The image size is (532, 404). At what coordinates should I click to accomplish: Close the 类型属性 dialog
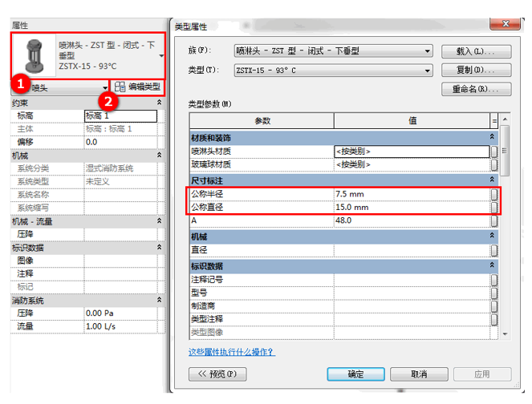506,24
